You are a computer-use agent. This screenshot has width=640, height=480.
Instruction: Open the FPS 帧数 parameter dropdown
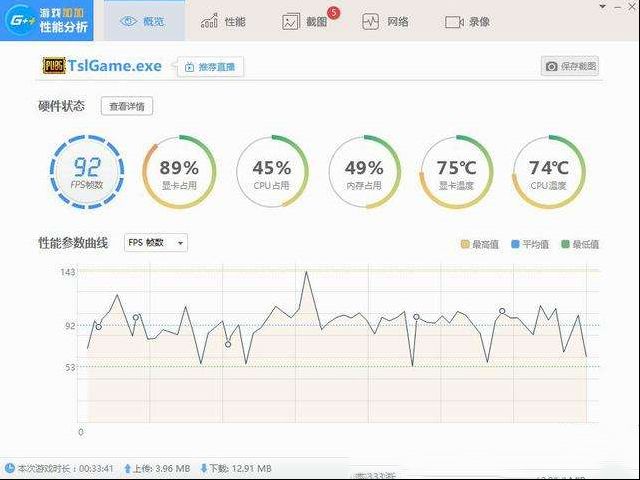[x=156, y=243]
